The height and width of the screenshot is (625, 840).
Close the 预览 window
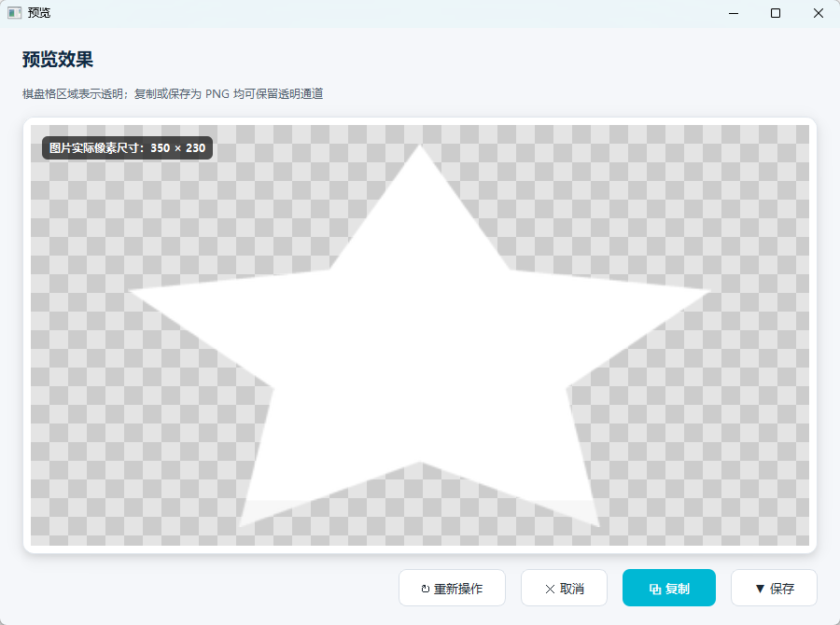(818, 13)
